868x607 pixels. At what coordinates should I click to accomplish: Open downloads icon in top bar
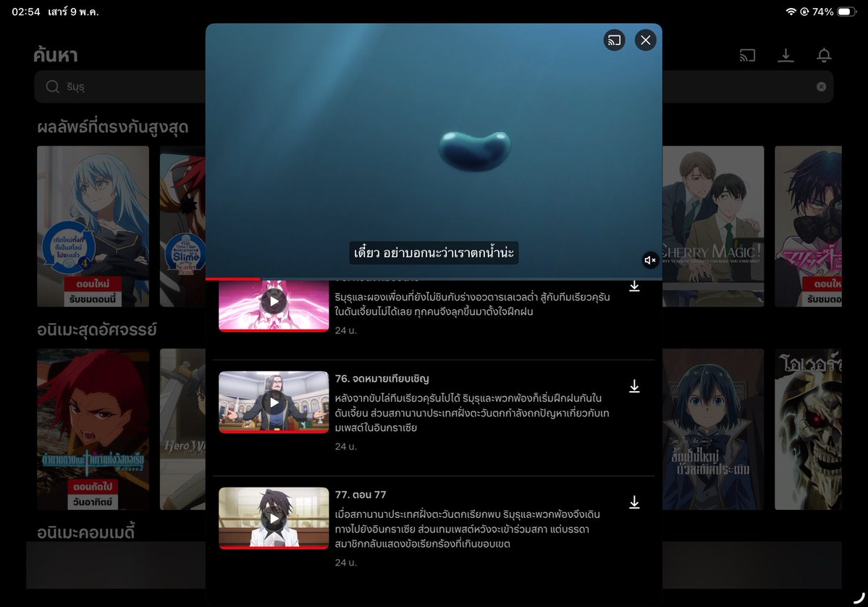coord(785,55)
